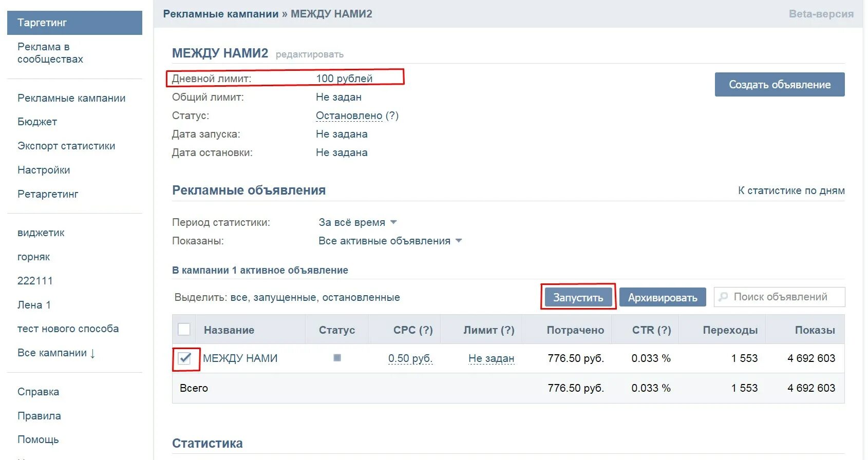
Task: Click the Рекламные кампании breadcrumb link
Action: 221,14
